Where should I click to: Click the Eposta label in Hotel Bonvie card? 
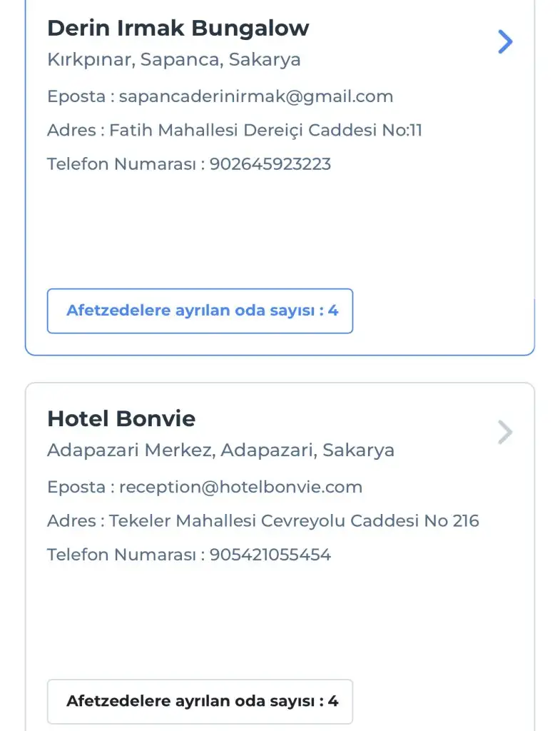(x=76, y=488)
